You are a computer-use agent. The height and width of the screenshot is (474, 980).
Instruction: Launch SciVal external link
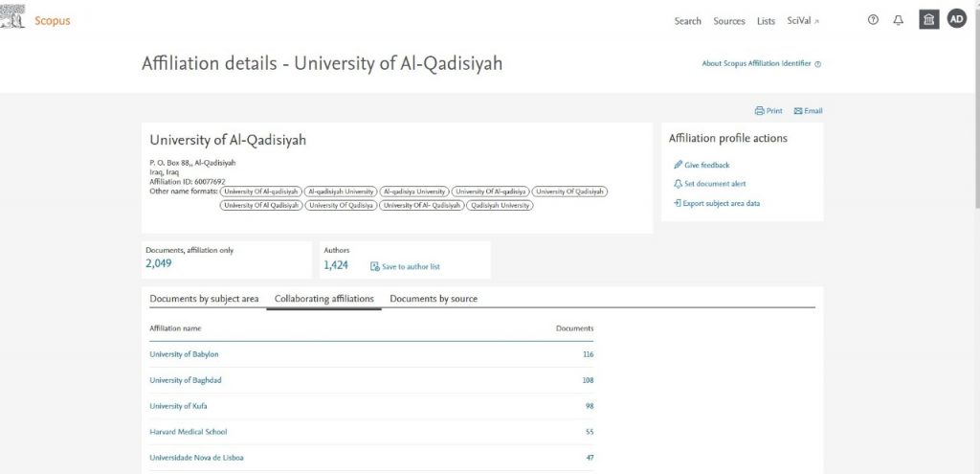803,21
